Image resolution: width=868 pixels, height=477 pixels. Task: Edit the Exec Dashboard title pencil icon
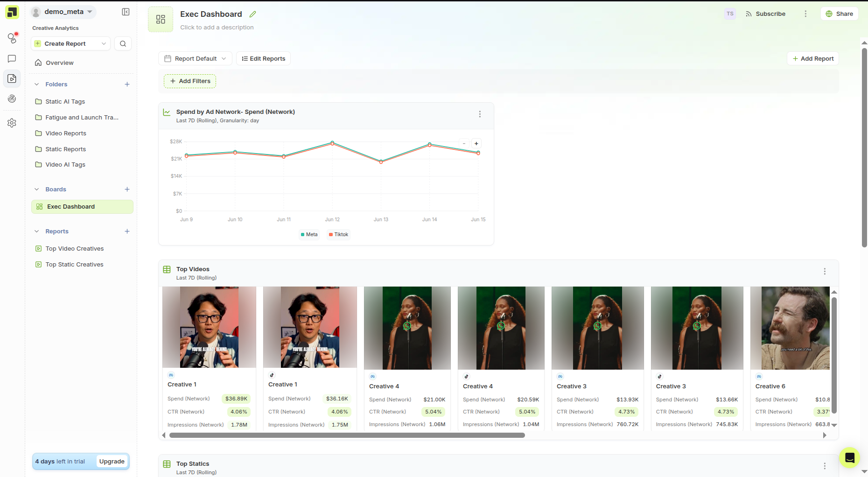click(252, 14)
